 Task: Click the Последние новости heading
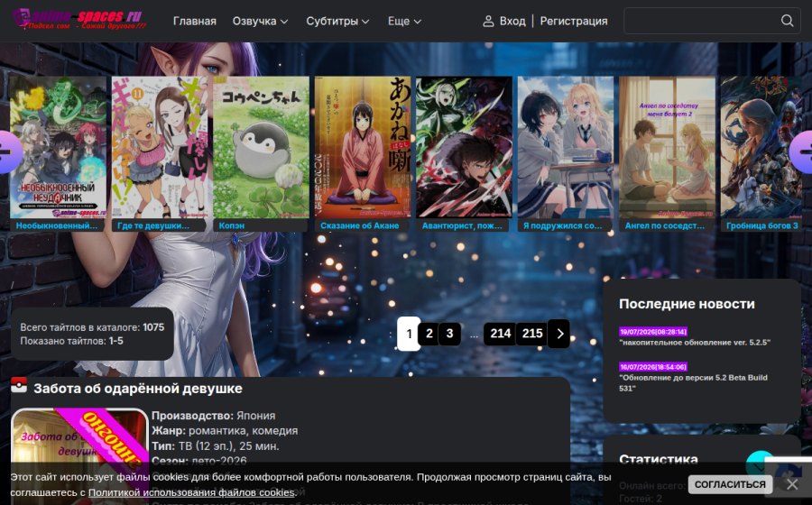[x=687, y=304]
